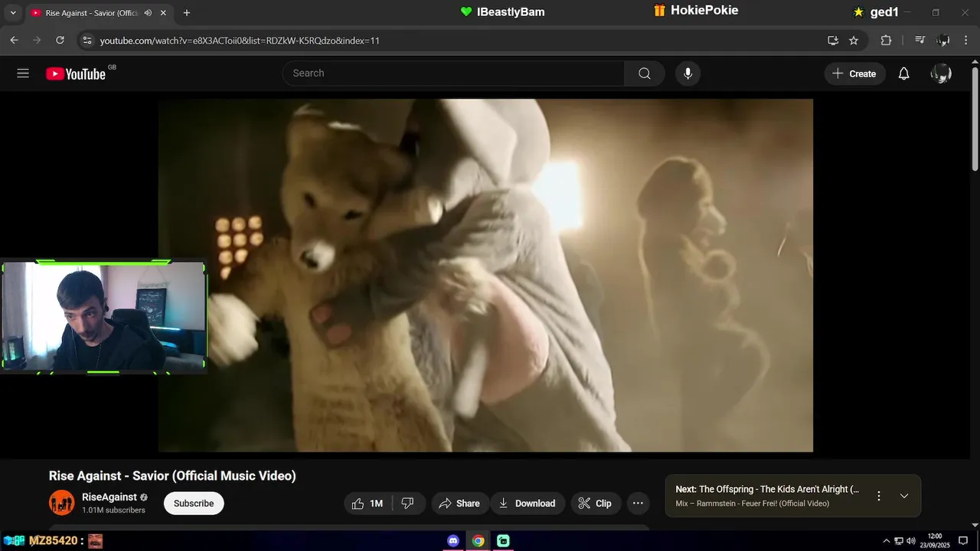Click the video title text
Viewport: 980px width, 551px height.
click(172, 476)
